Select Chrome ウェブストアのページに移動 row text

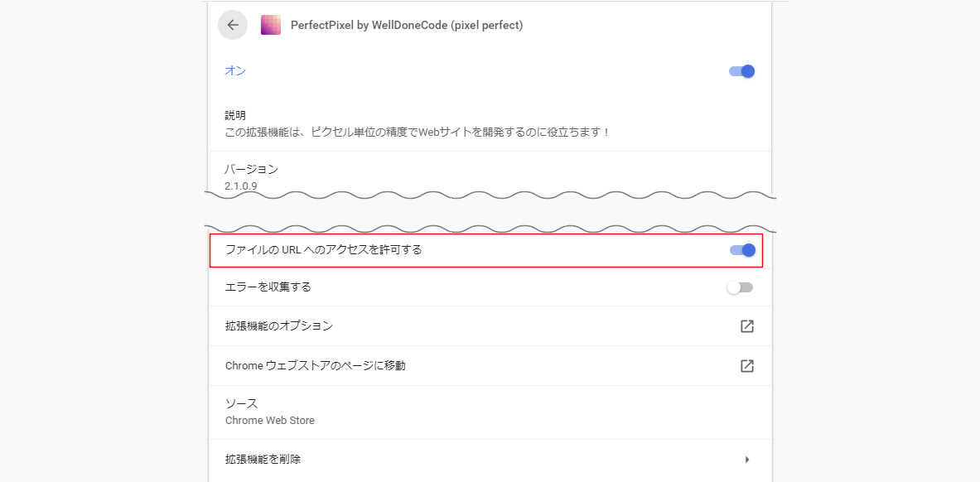[315, 365]
